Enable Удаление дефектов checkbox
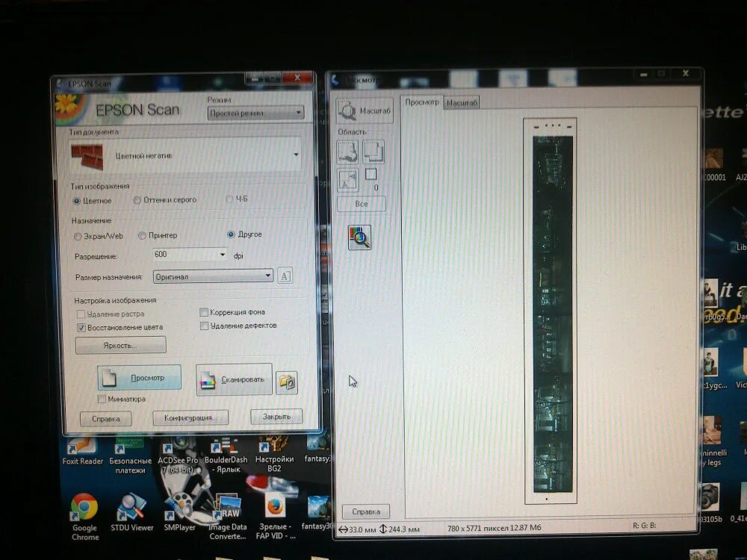Image resolution: width=747 pixels, height=560 pixels. pos(205,326)
